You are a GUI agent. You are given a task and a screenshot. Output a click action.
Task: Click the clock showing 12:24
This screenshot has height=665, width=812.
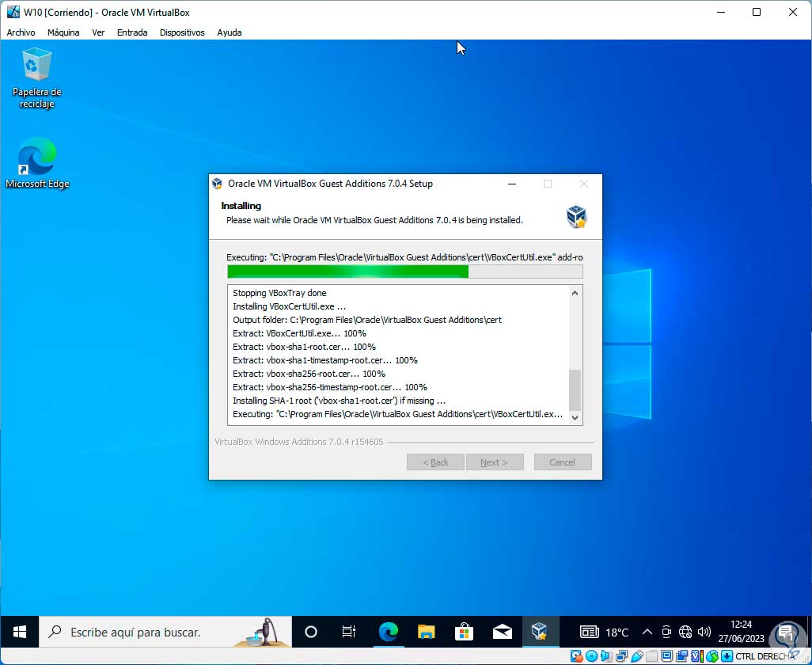tap(741, 631)
